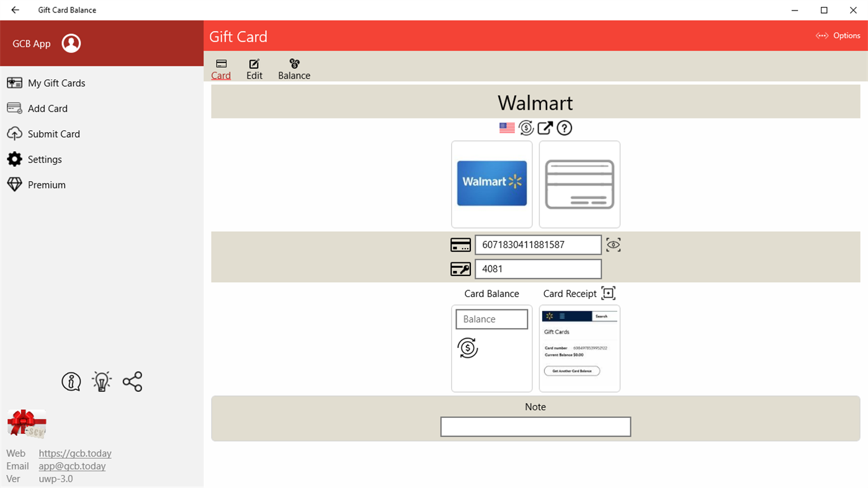Open the external link icon under Walmart header
Screen dimensions: 868x488
pyautogui.click(x=545, y=128)
